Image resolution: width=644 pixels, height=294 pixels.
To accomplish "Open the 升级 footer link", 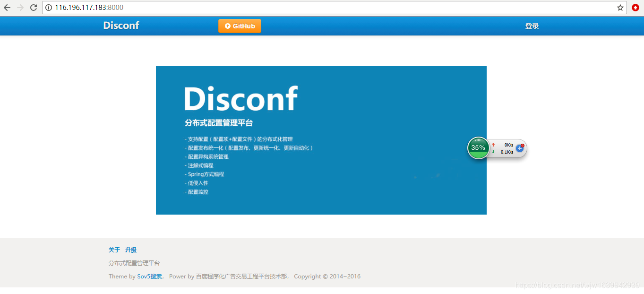I will (131, 250).
